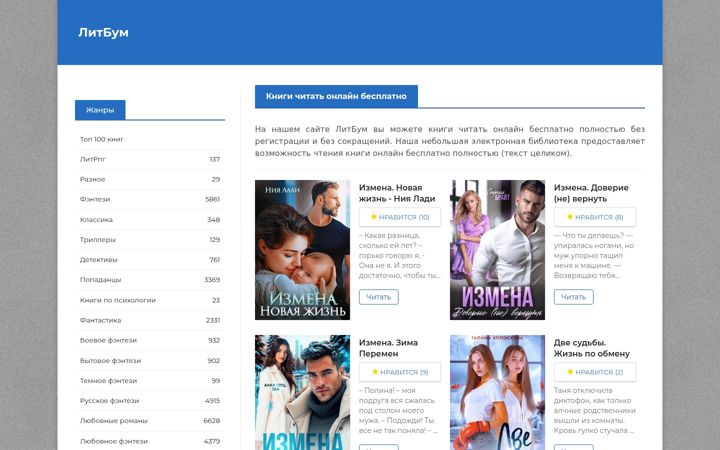720x450 pixels.
Task: Click the Измена. Доверие (не) вернуть cover
Action: pyautogui.click(x=497, y=250)
